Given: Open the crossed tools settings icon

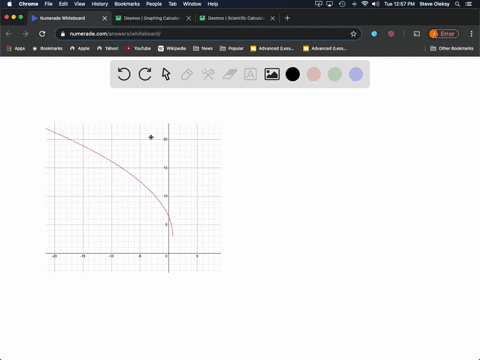Looking at the screenshot, I should click(x=208, y=74).
